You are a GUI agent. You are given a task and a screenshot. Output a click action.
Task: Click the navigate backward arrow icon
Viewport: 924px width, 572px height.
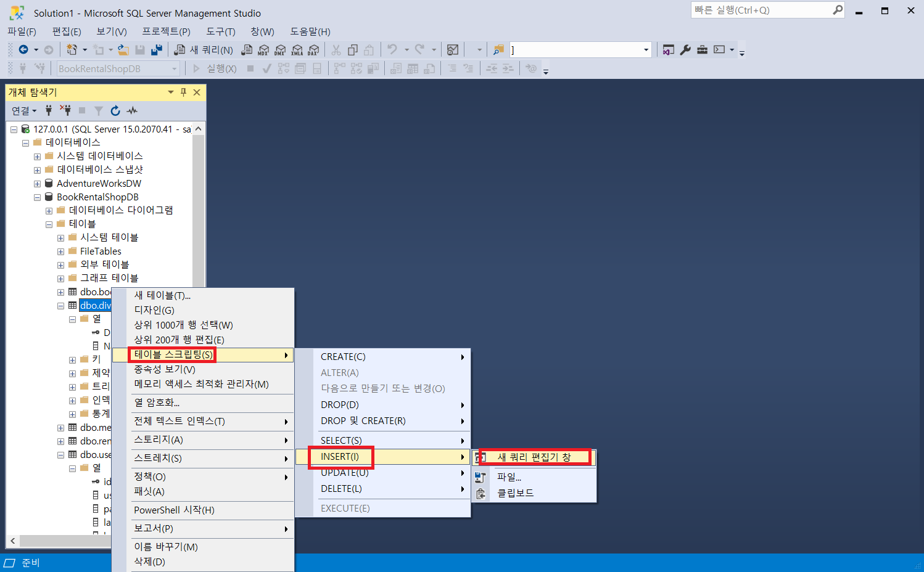pyautogui.click(x=23, y=49)
